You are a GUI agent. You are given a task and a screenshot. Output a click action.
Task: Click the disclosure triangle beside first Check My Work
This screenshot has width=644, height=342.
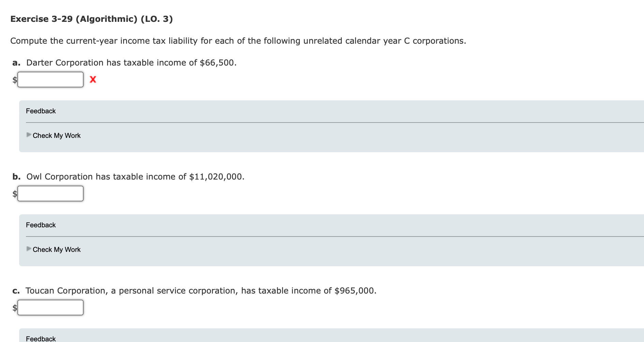pos(29,135)
